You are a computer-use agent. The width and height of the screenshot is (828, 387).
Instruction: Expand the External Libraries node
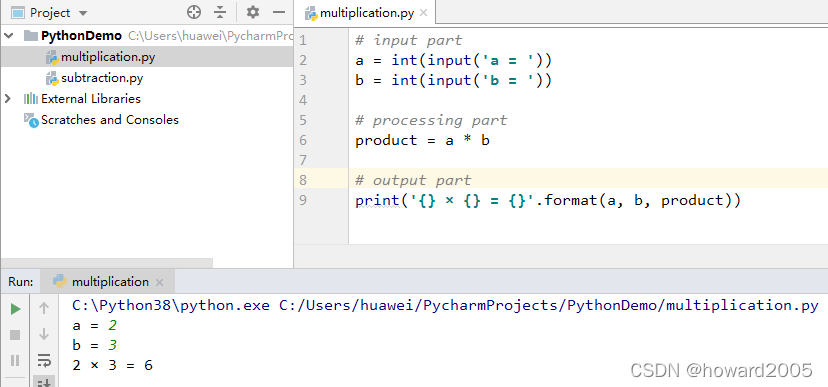coord(7,99)
